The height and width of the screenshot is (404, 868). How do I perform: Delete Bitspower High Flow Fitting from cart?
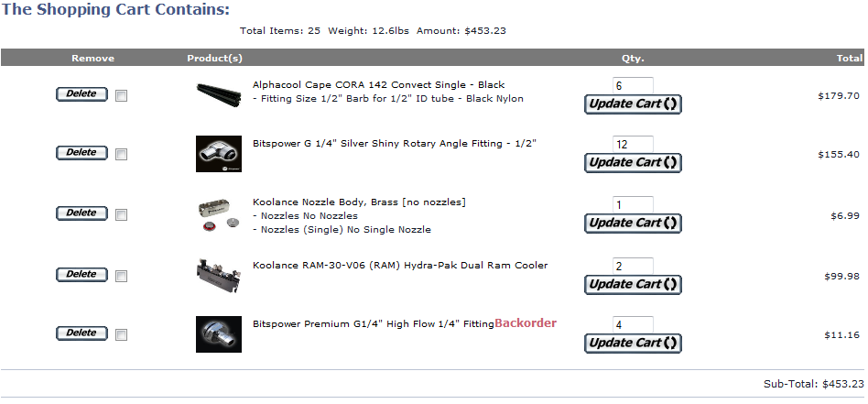(81, 333)
